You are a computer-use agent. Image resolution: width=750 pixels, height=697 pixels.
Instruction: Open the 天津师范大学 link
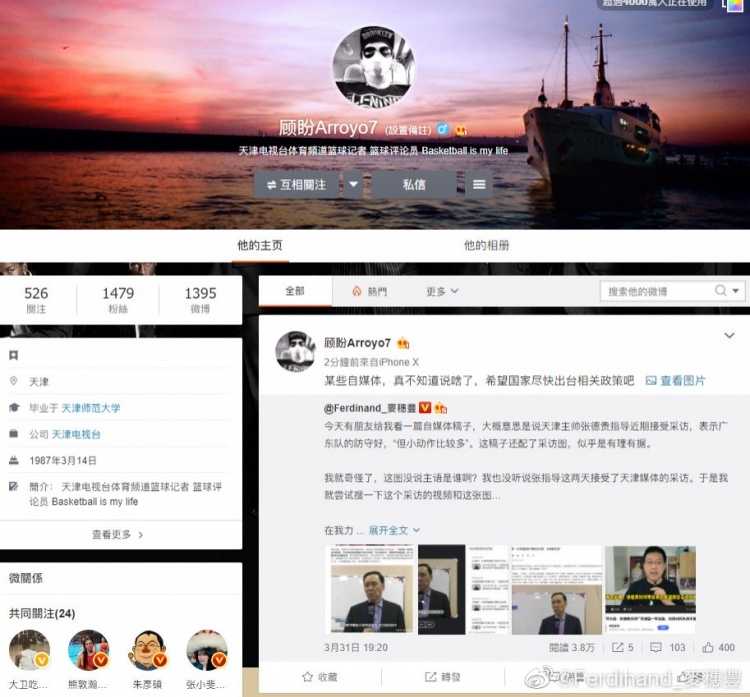(x=91, y=408)
